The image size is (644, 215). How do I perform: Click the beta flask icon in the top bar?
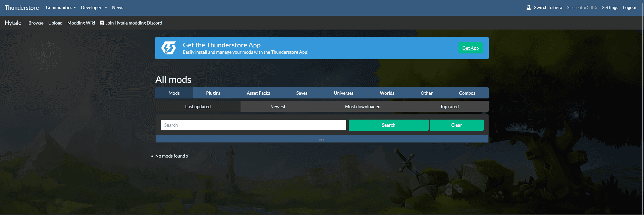click(529, 7)
